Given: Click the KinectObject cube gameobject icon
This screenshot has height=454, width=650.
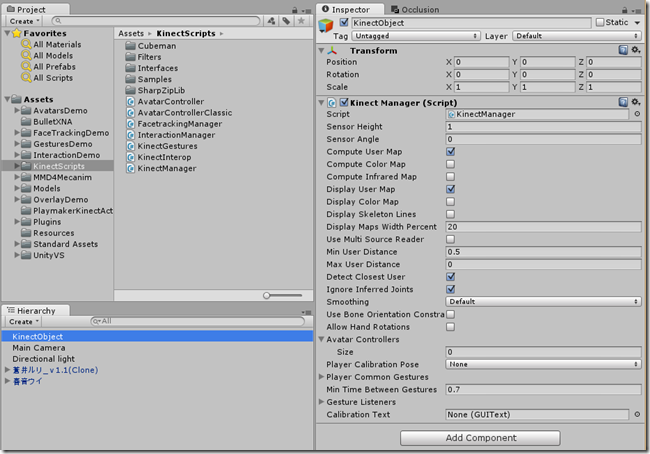Looking at the screenshot, I should (326, 26).
